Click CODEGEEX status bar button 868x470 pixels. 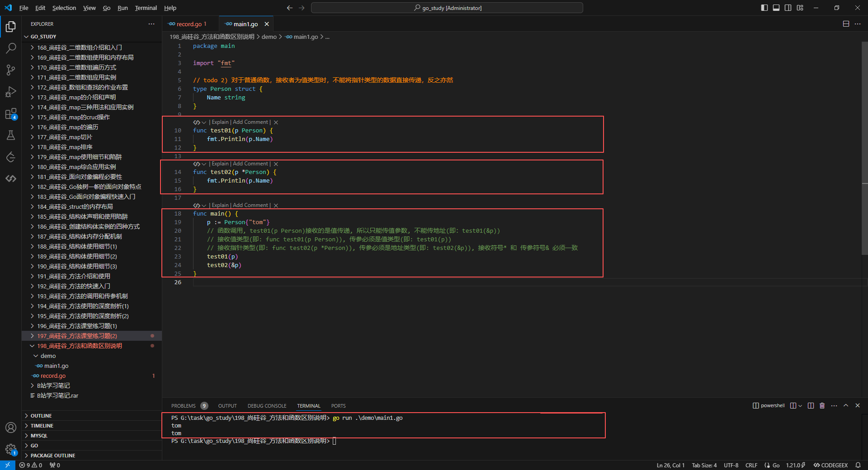(830, 465)
